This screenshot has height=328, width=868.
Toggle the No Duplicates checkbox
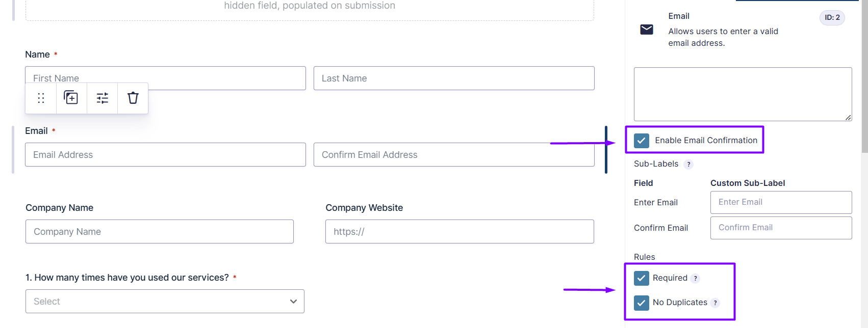[x=642, y=303]
